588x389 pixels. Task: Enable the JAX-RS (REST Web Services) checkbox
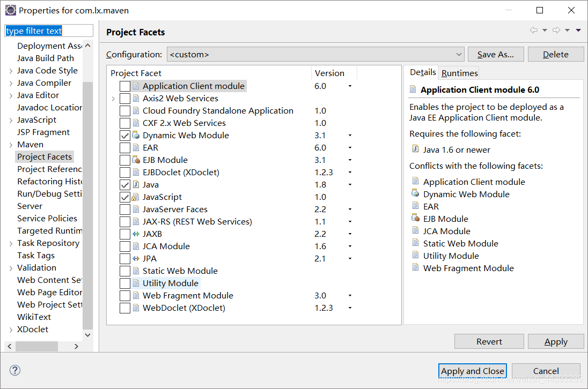[125, 222]
